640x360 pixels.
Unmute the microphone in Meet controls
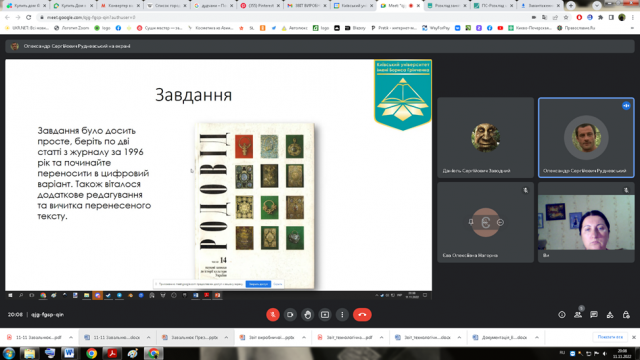273,315
